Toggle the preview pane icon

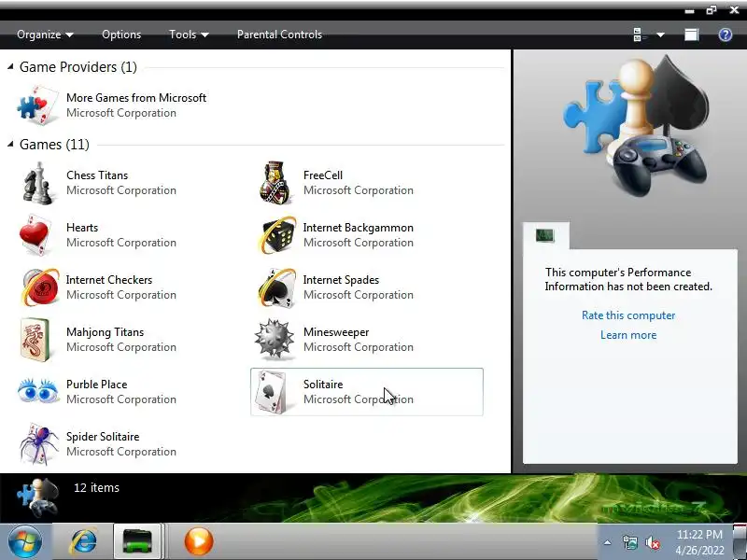(691, 35)
